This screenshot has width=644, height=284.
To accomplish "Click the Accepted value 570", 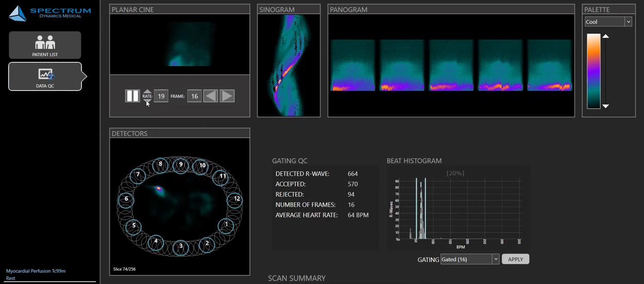I will pos(353,184).
